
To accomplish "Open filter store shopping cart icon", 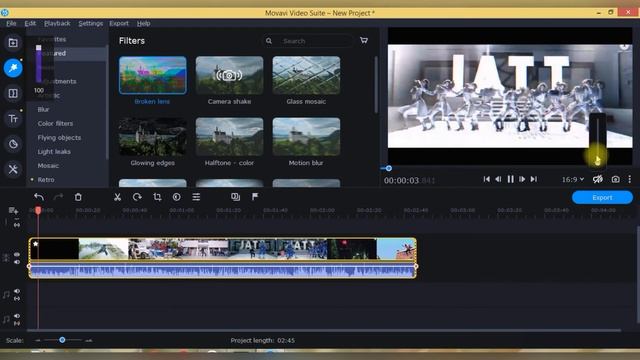I will click(x=364, y=40).
